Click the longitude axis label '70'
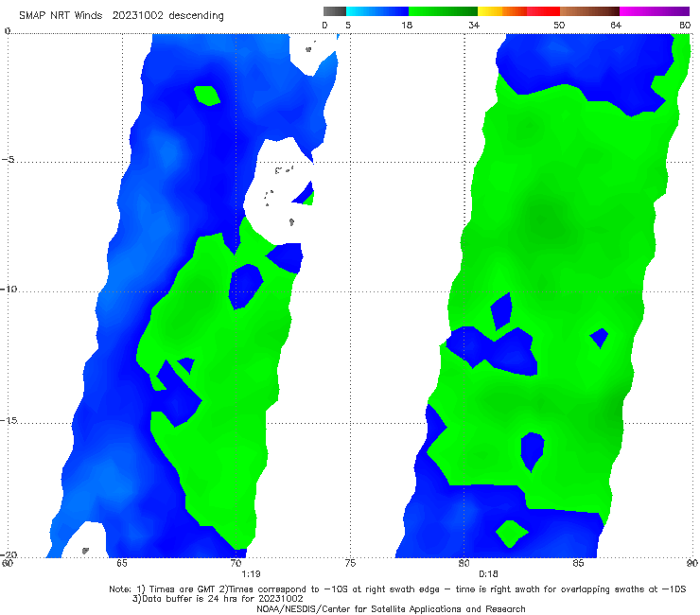 click(236, 563)
